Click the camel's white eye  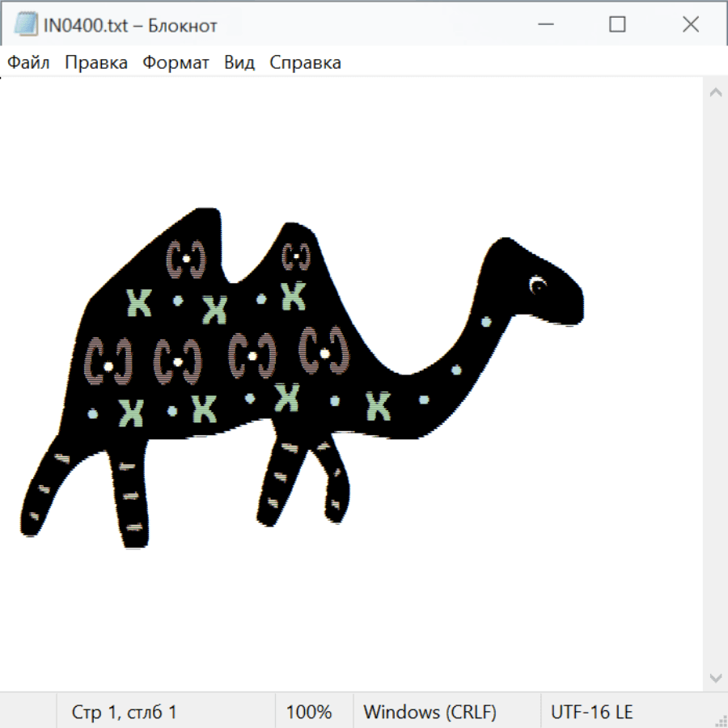pos(538,284)
